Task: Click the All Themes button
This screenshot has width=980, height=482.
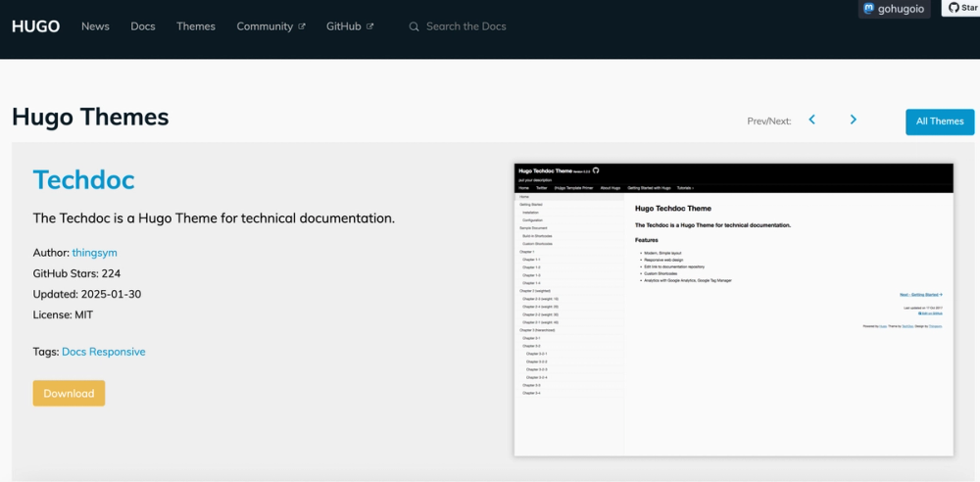Action: click(940, 121)
